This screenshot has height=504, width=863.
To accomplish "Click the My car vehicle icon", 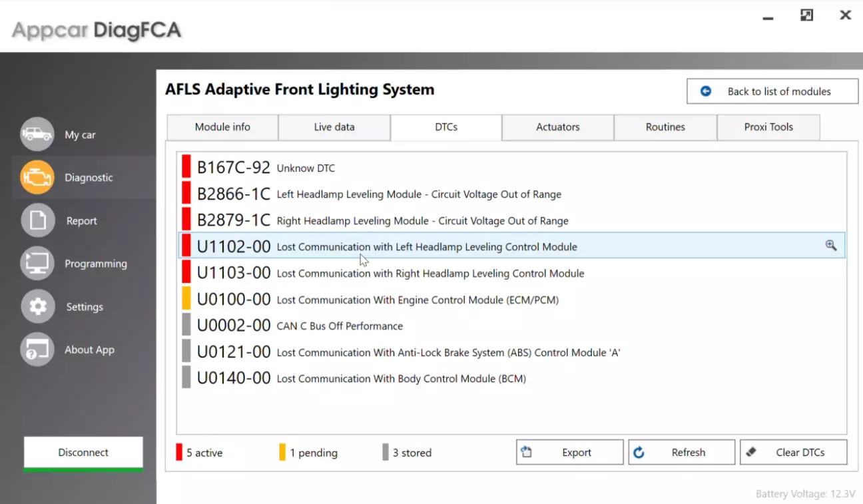I will pyautogui.click(x=37, y=134).
